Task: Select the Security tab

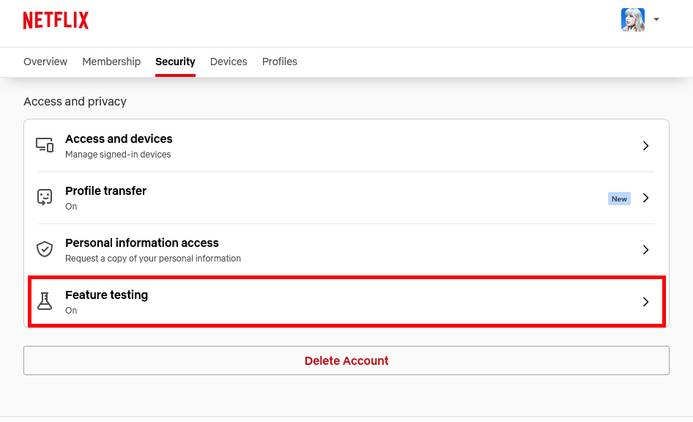Action: (x=175, y=61)
